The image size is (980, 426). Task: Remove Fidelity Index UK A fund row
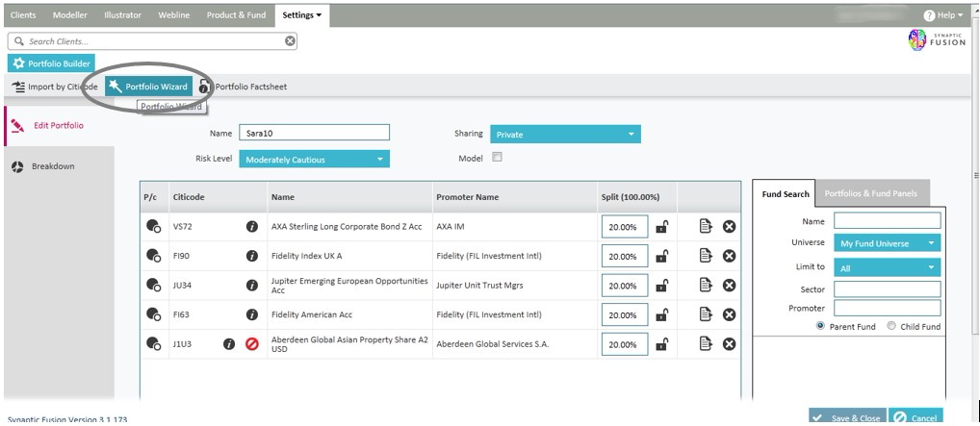729,257
